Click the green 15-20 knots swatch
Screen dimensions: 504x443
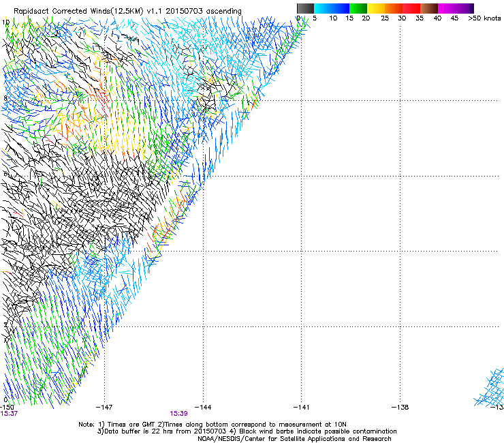coord(358,8)
